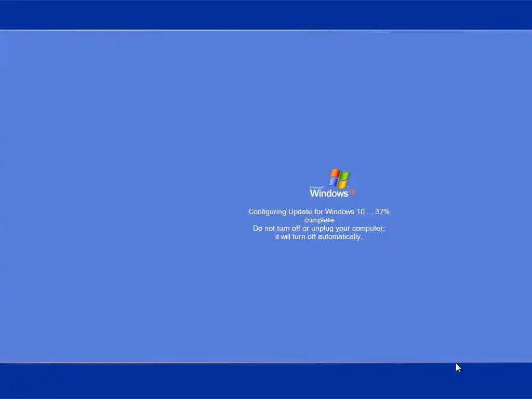Click the 'it will turn off automatically.' line

(x=318, y=237)
